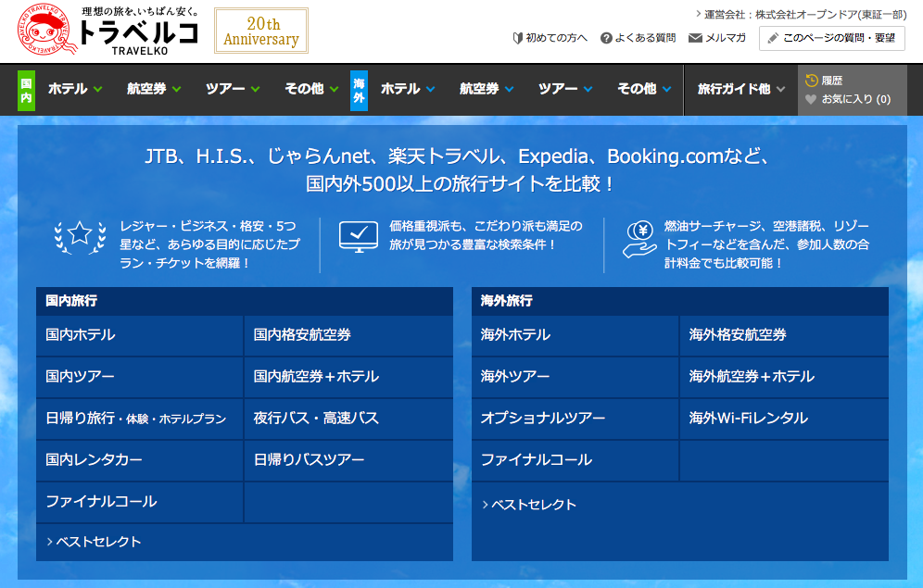The height and width of the screenshot is (588, 923).
Task: Select 国内レンタカー
Action: pyautogui.click(x=140, y=460)
